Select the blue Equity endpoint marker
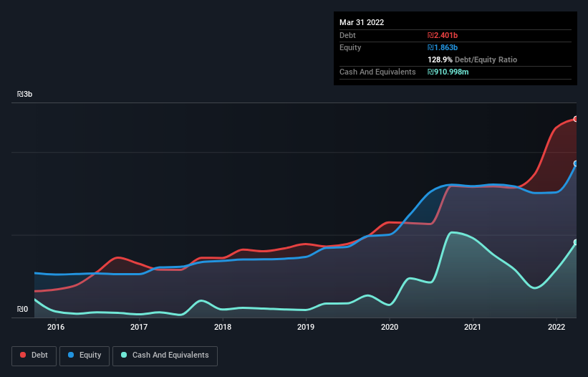588x377 pixels. tap(576, 163)
